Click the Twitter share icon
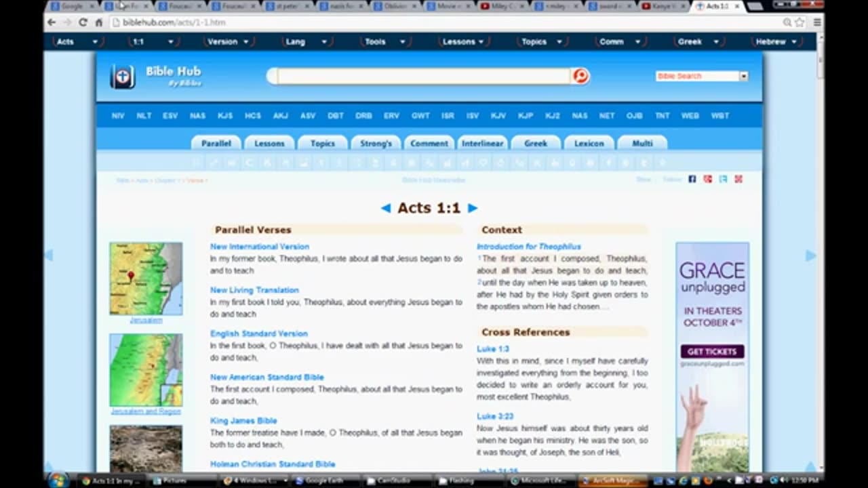 (723, 179)
